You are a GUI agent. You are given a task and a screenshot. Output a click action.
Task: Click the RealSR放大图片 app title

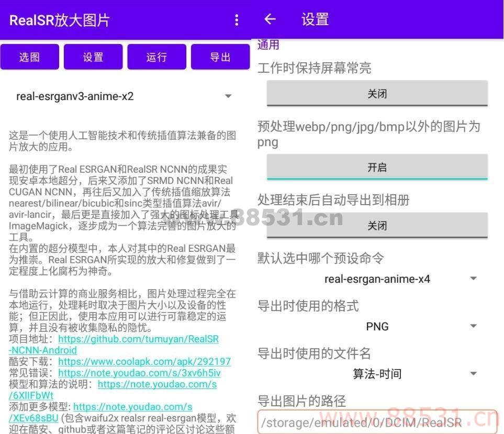pyautogui.click(x=60, y=20)
